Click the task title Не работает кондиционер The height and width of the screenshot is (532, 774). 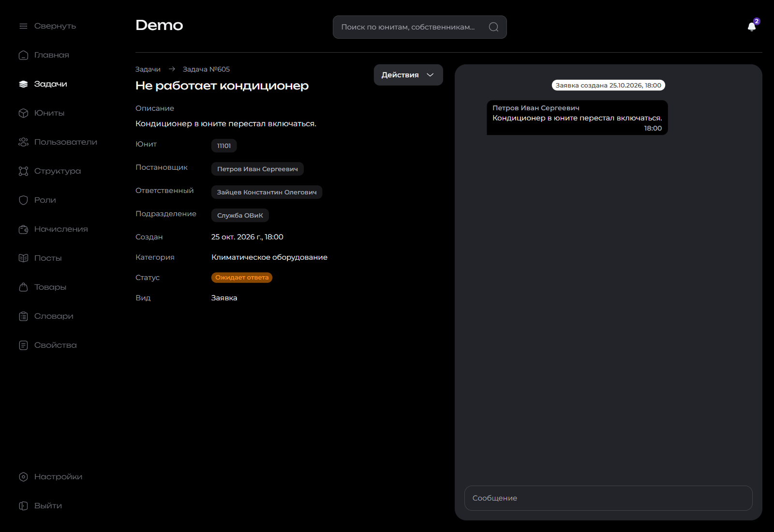(x=222, y=86)
